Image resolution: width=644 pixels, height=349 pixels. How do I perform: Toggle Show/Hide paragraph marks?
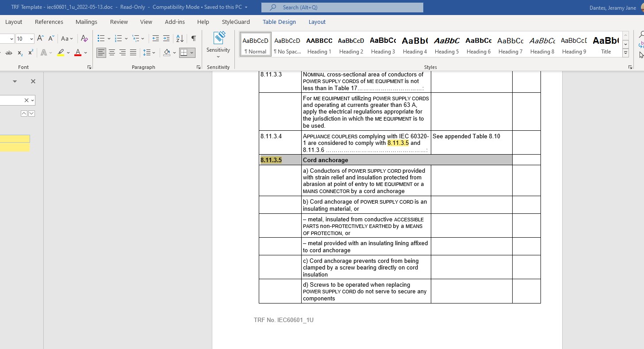(193, 38)
